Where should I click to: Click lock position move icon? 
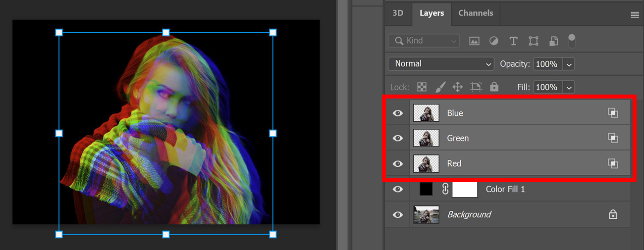[458, 87]
